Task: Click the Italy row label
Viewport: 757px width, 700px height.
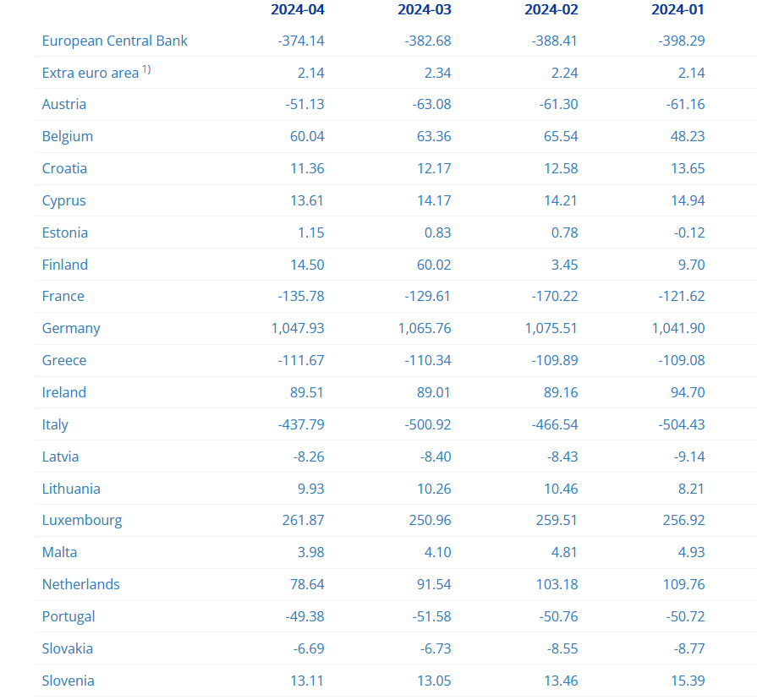Action: point(55,424)
